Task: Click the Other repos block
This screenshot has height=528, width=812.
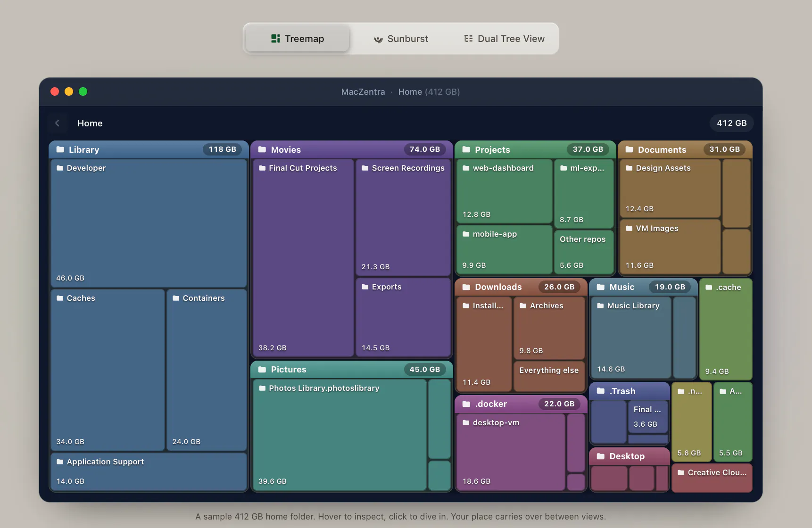Action: 584,252
